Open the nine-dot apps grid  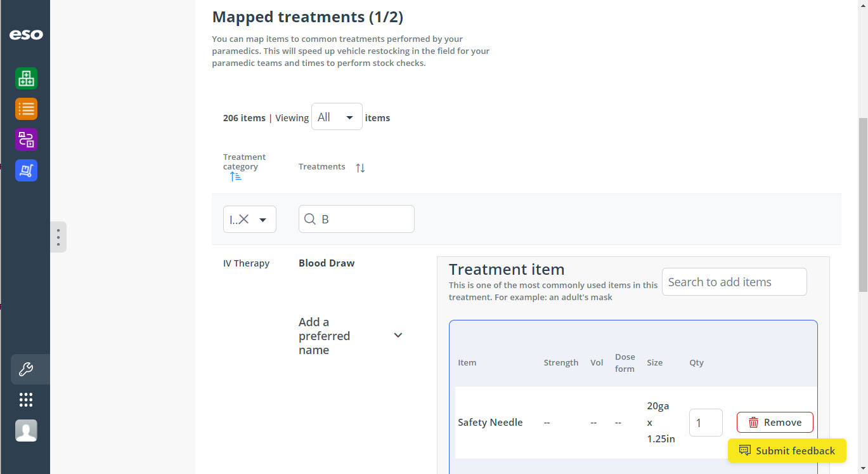26,400
